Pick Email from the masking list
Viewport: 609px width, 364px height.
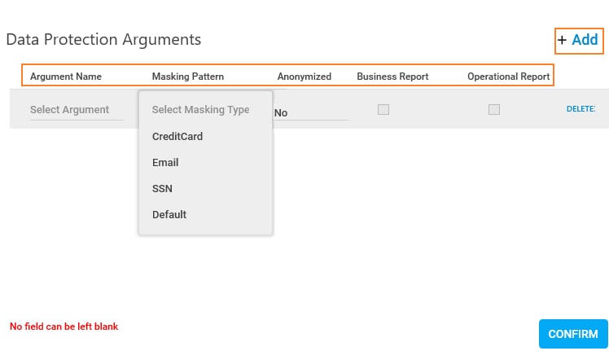(x=165, y=162)
